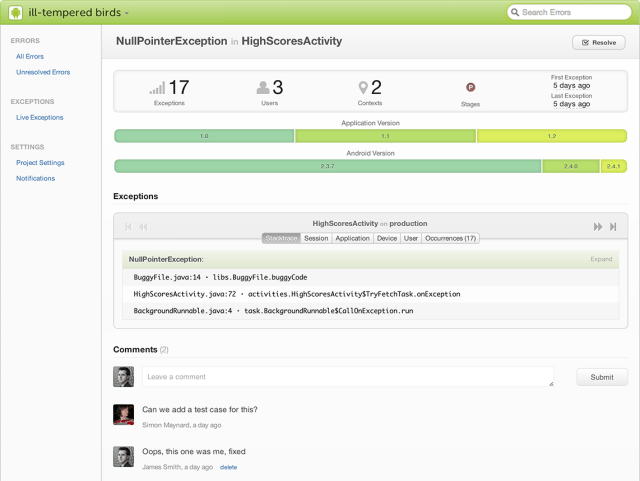This screenshot has height=481, width=640.
Task: Click Simon Maynard's avatar thumbnail
Action: (x=123, y=414)
